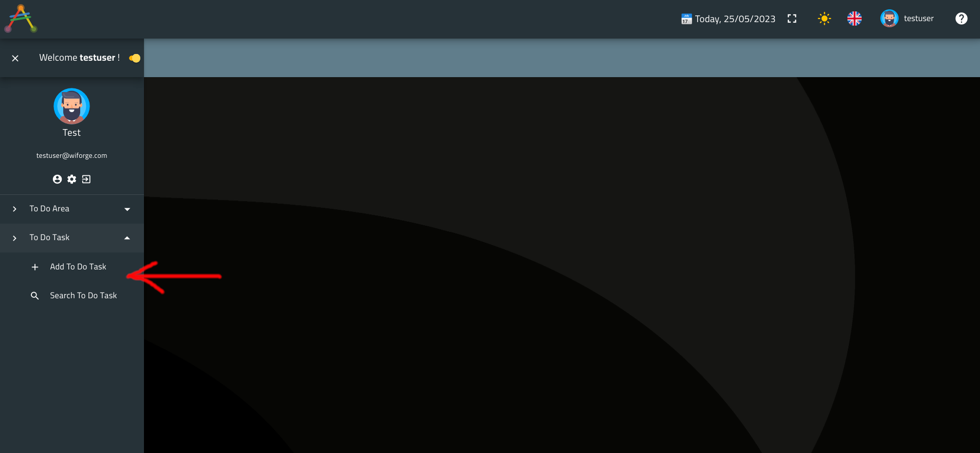Open settings with the gear icon
The width and height of the screenshot is (980, 453).
point(71,179)
